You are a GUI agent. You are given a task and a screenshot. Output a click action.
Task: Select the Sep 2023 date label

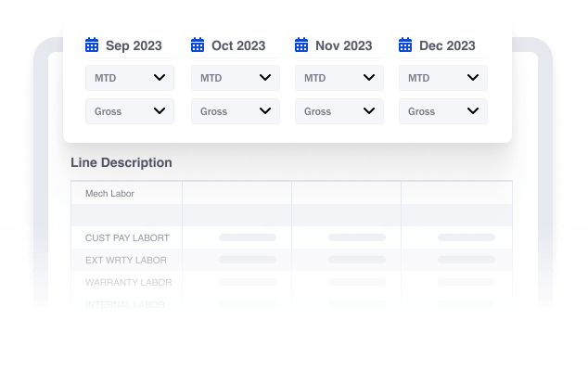click(134, 45)
